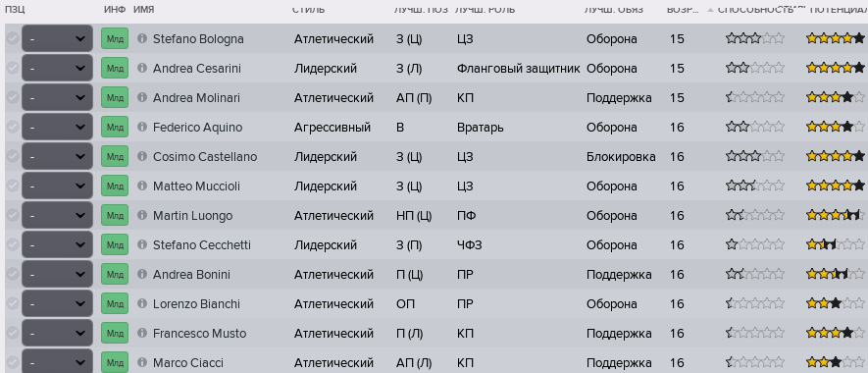Open position dropdown for Federico Aquino
This screenshot has height=373, width=868.
[x=57, y=127]
